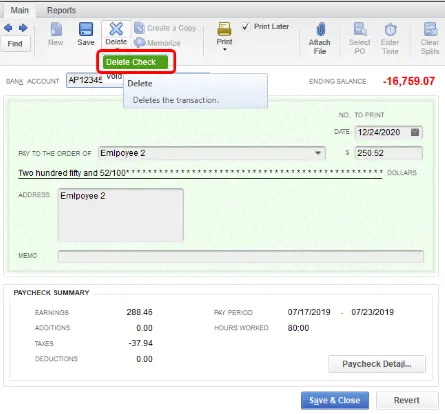Click the Clear Splits icon

[x=430, y=29]
